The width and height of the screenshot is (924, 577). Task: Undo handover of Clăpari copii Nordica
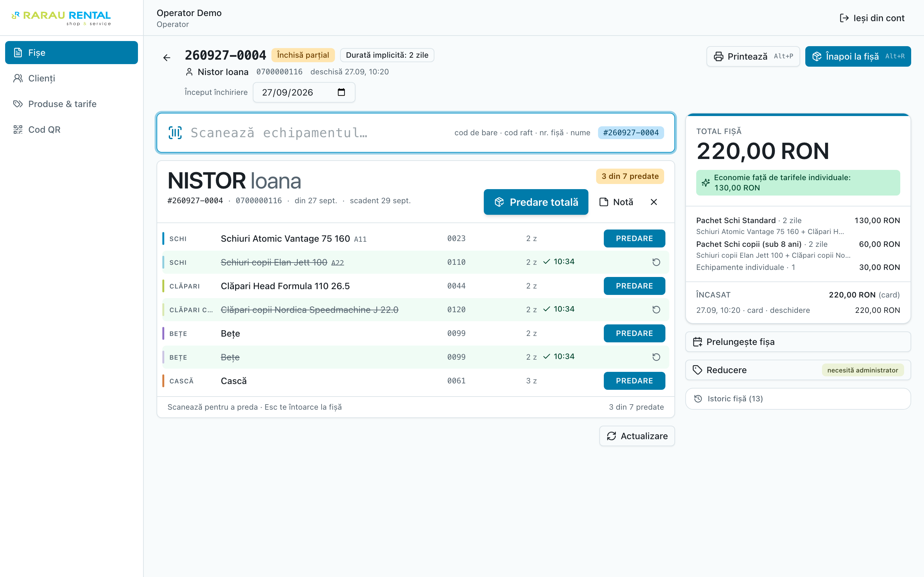[x=656, y=309]
